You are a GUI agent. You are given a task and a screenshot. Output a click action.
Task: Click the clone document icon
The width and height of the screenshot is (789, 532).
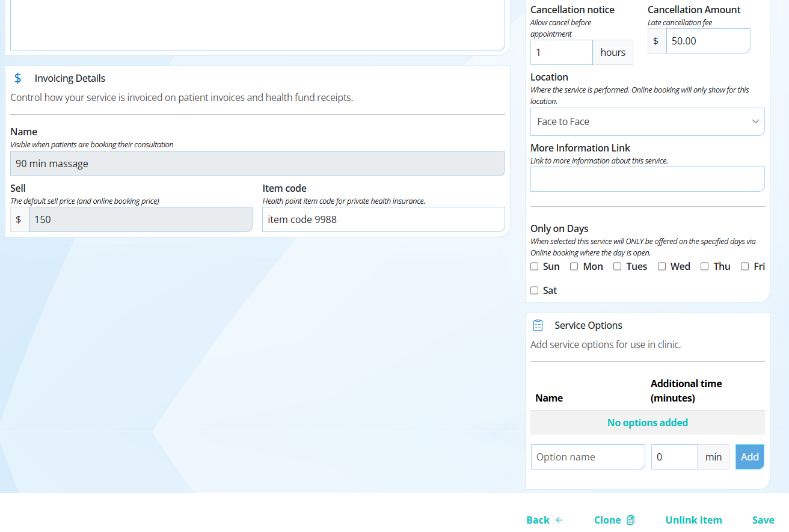pyautogui.click(x=631, y=520)
